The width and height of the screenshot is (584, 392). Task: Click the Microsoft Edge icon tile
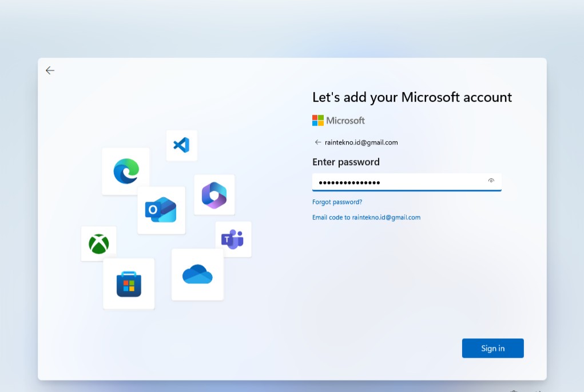[x=126, y=171]
